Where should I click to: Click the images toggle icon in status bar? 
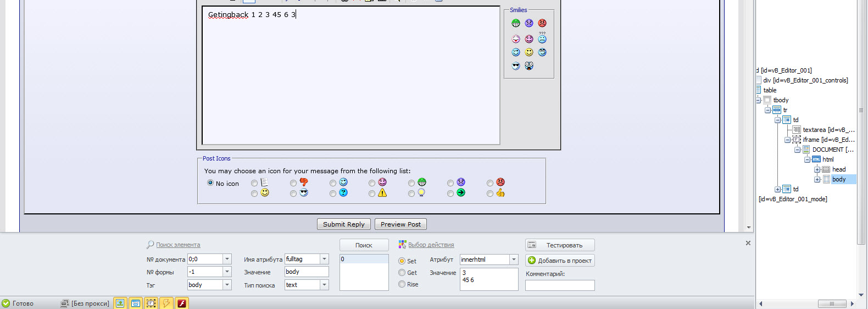[120, 303]
